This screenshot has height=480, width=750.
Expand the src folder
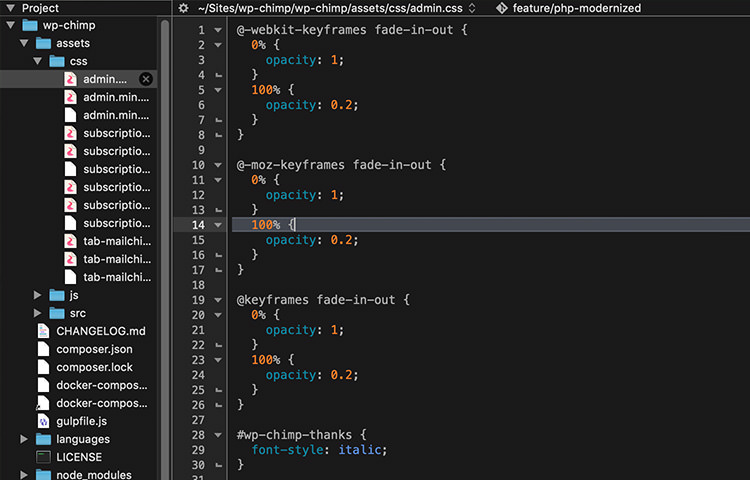click(38, 313)
